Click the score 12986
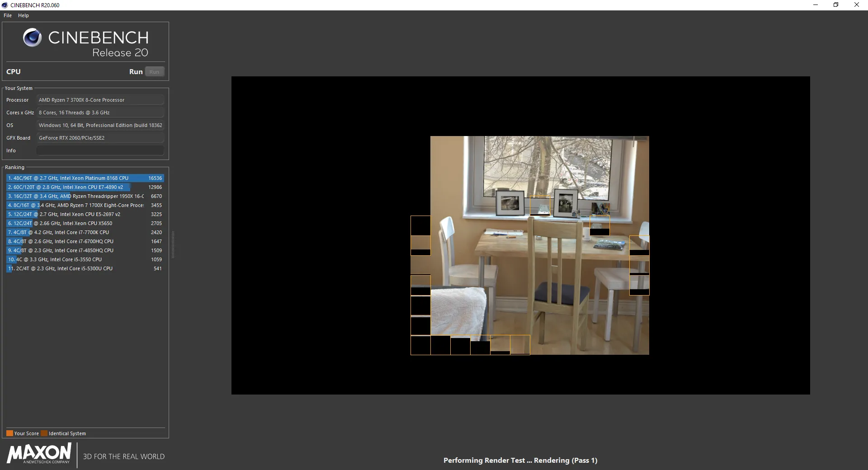 click(x=155, y=187)
